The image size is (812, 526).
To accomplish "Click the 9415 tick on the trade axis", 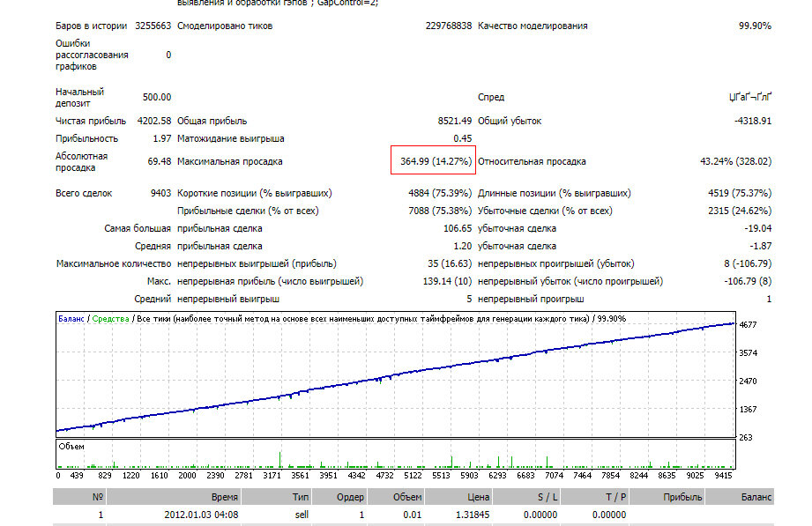I will (724, 476).
